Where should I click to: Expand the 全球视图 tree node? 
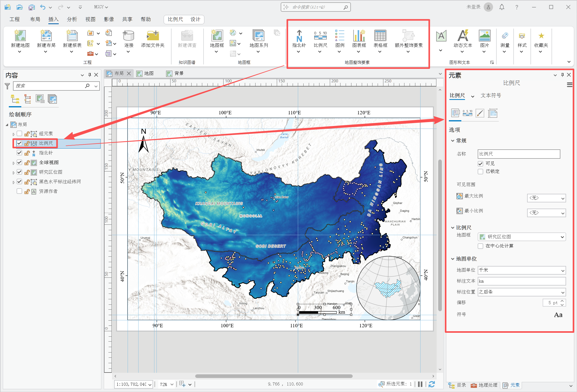tap(14, 163)
